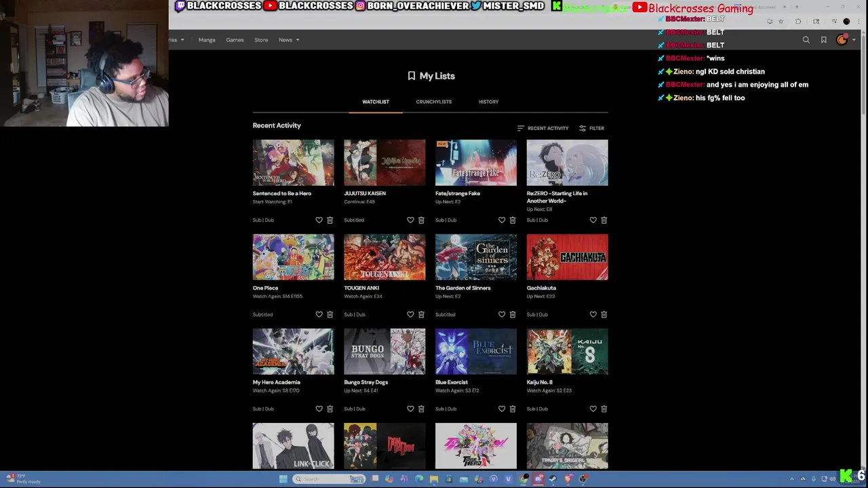Toggle favorite heart for Gachiakuta

[x=593, y=314]
